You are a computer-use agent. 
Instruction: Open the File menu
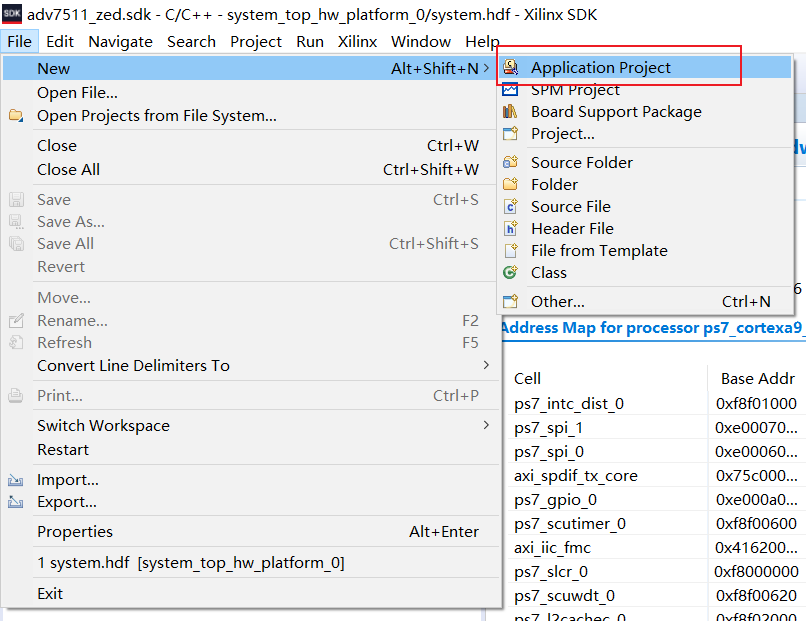20,41
